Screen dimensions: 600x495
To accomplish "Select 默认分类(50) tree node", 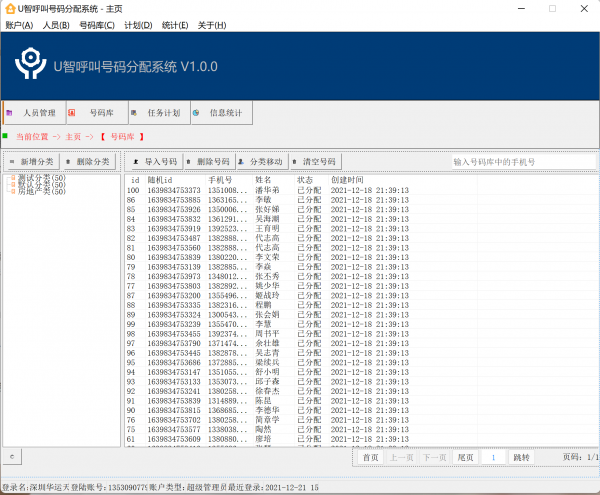I will coord(40,185).
